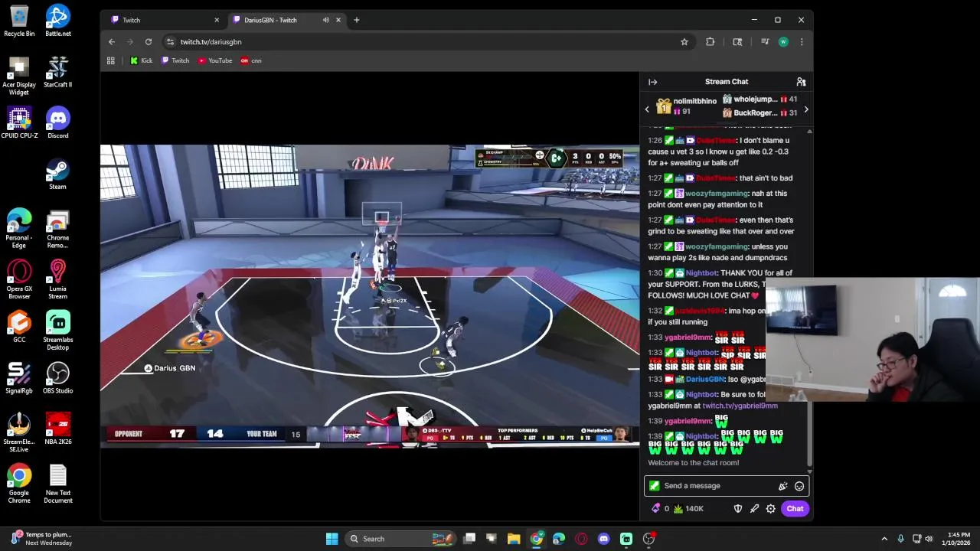The height and width of the screenshot is (551, 980).
Task: Click the BuckRoger gifter entry
Action: 760,113
